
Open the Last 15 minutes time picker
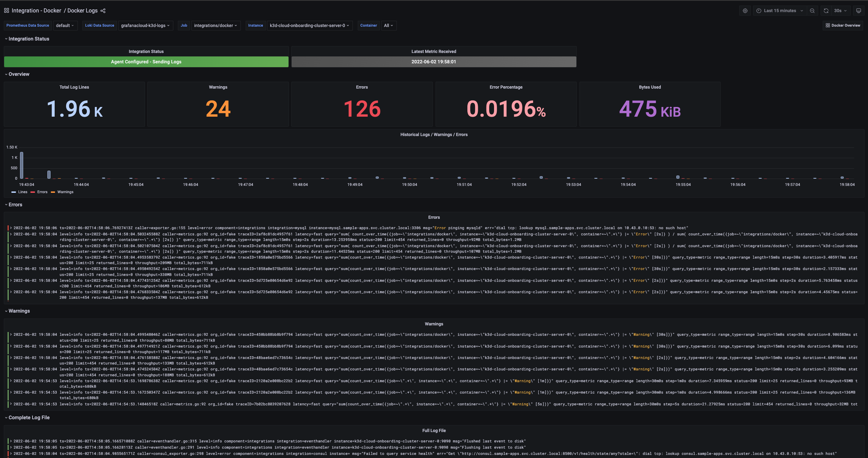pos(780,11)
